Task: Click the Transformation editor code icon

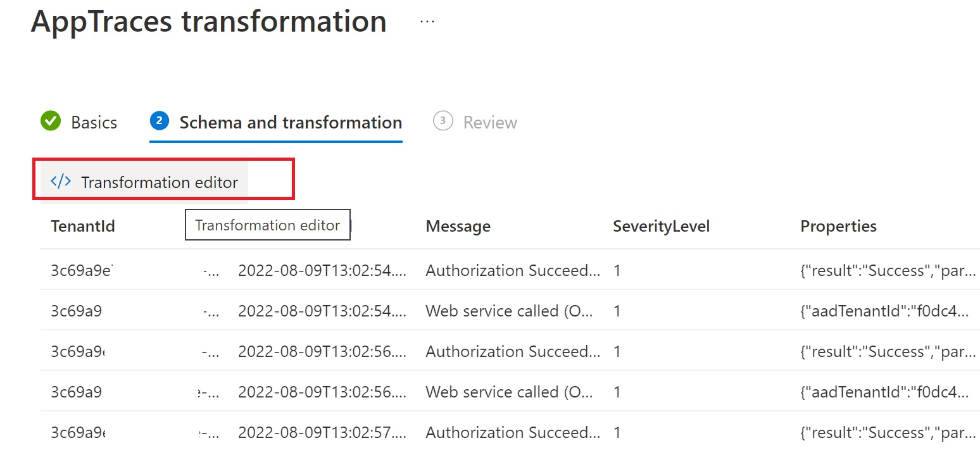Action: [61, 182]
